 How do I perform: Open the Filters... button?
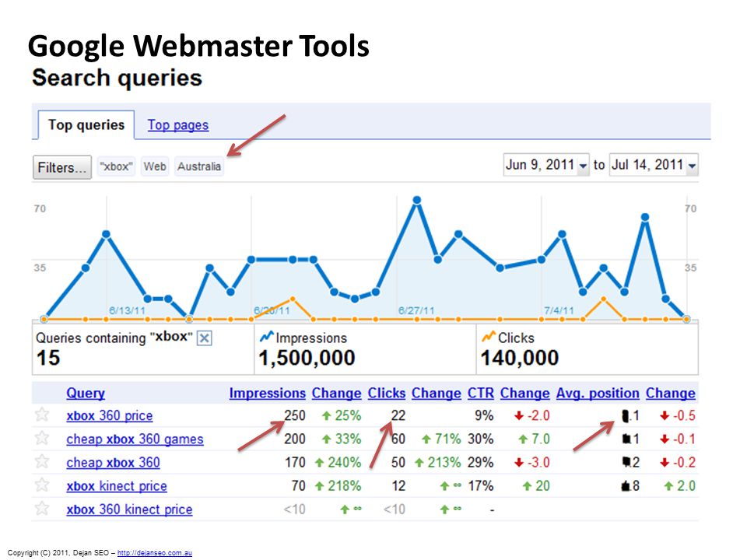point(62,168)
